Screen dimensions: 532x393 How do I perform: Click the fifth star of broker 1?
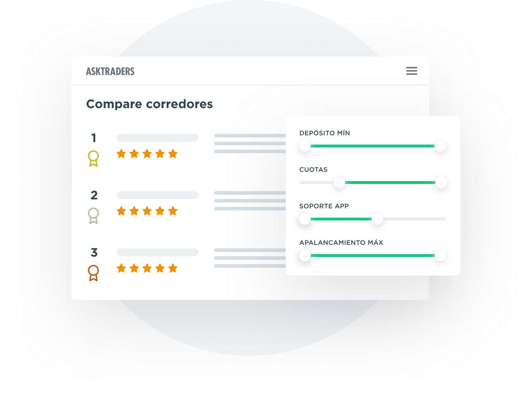point(173,154)
